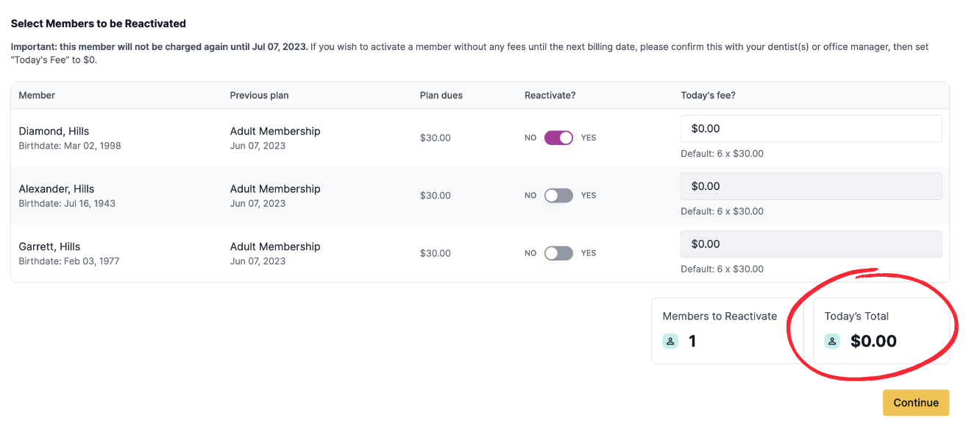Select the Garrett, Hills member name
Screen dimensions: 980x446
click(x=49, y=247)
